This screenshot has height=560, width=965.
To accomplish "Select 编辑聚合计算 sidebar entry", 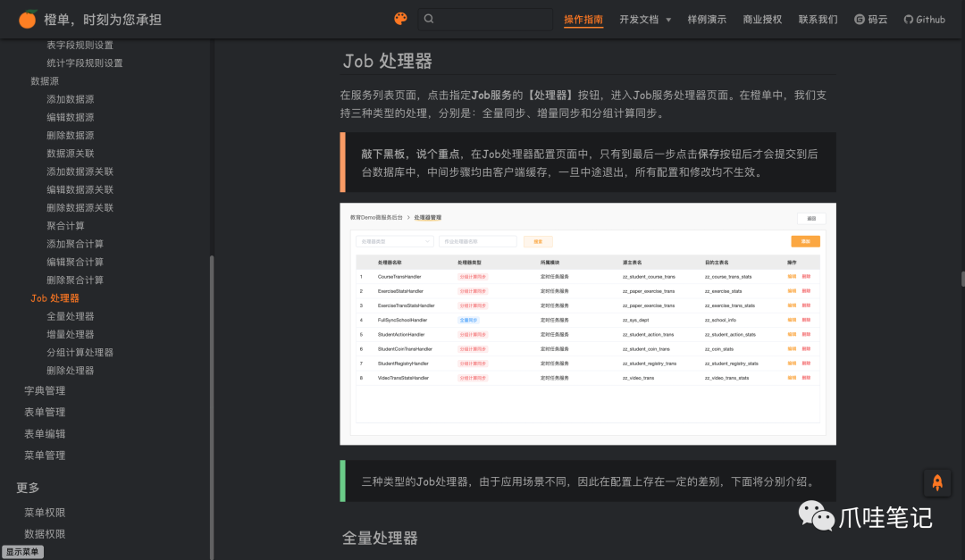I will click(75, 263).
